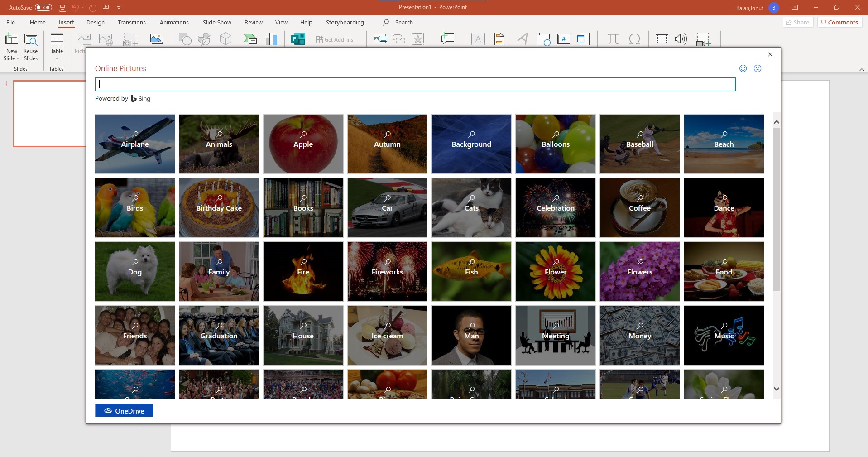Open the Equation tool
Viewport: 868px width, 457px height.
point(613,39)
